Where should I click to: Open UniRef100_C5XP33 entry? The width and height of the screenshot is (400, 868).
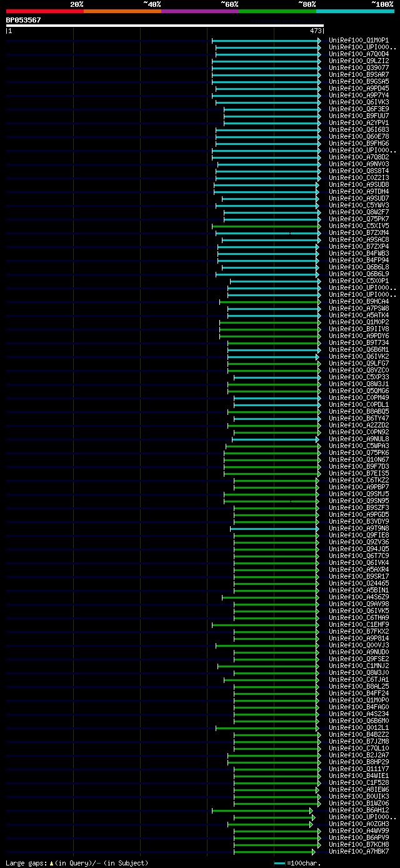[359, 377]
